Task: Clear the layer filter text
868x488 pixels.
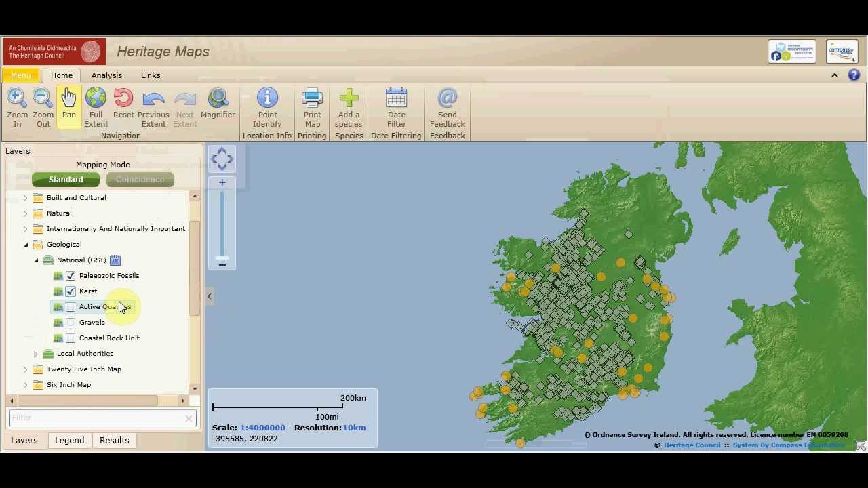Action: click(x=189, y=418)
